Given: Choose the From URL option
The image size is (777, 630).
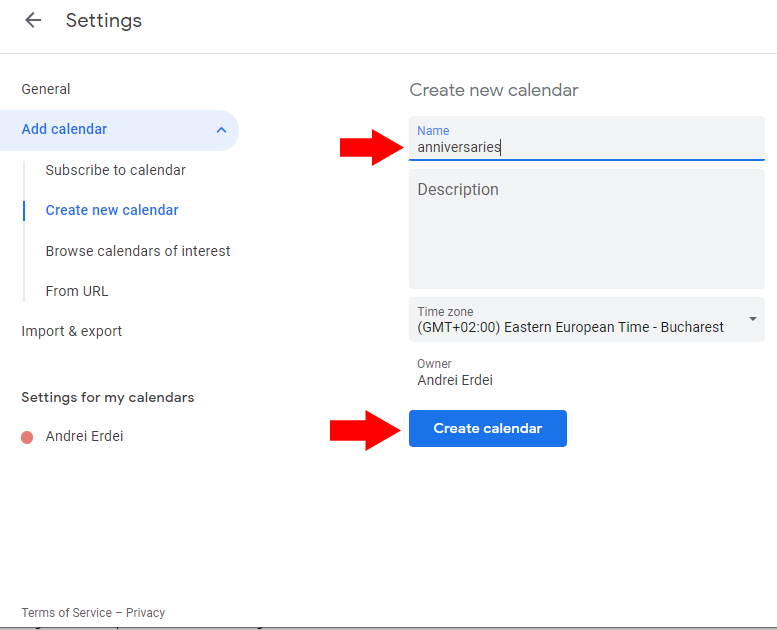Looking at the screenshot, I should pyautogui.click(x=77, y=291).
